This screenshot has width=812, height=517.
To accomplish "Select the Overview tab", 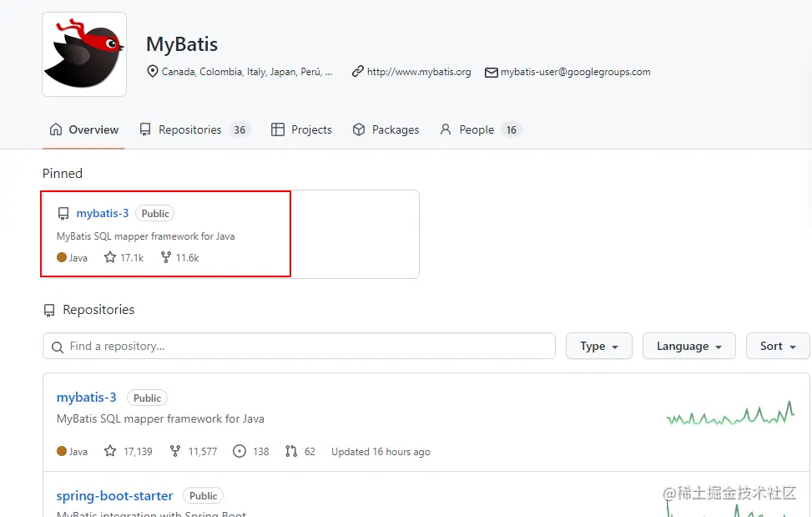I will click(x=83, y=129).
